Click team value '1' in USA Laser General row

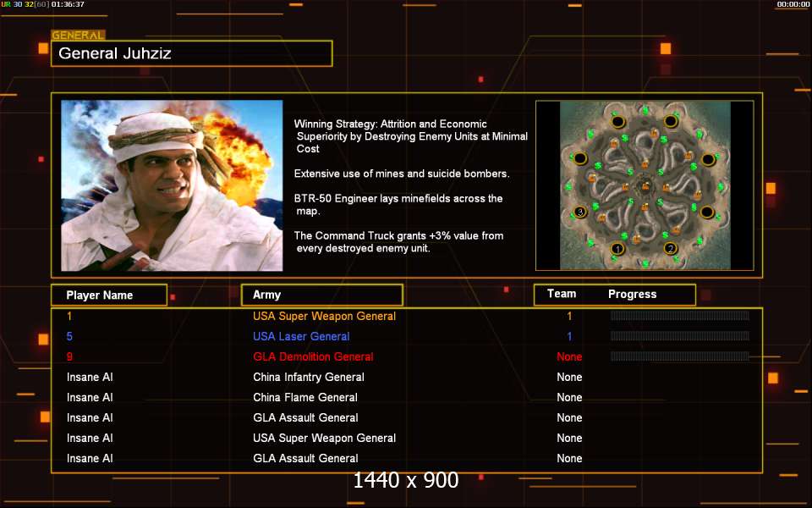coord(569,336)
